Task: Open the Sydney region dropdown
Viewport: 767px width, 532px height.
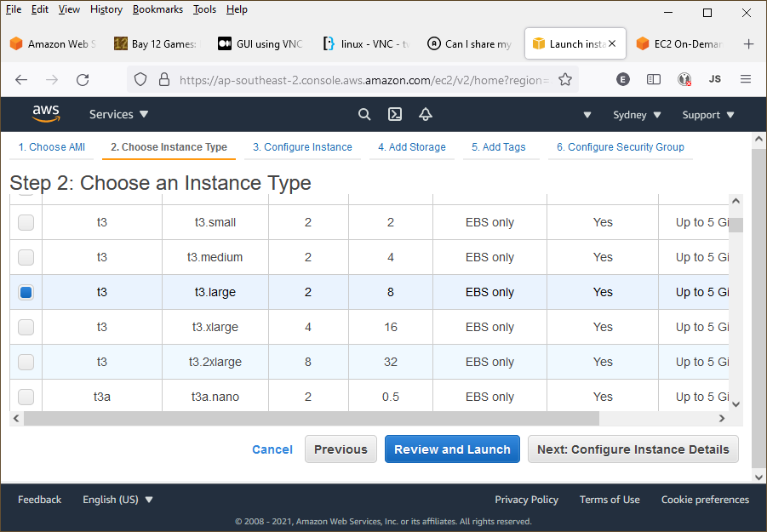Action: coord(637,115)
